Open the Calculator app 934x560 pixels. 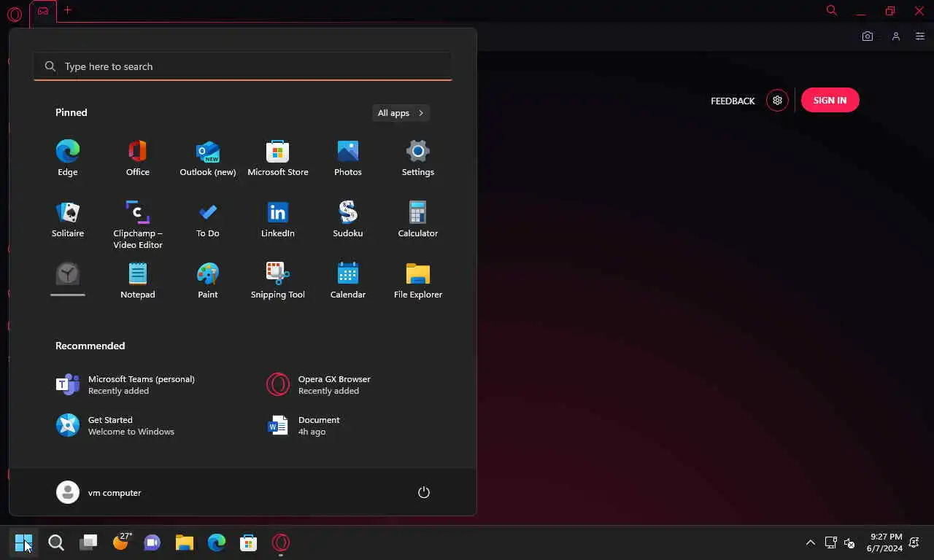pyautogui.click(x=418, y=219)
